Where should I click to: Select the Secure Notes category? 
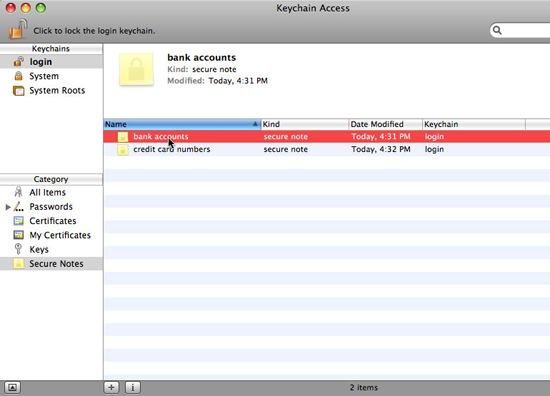tap(51, 264)
